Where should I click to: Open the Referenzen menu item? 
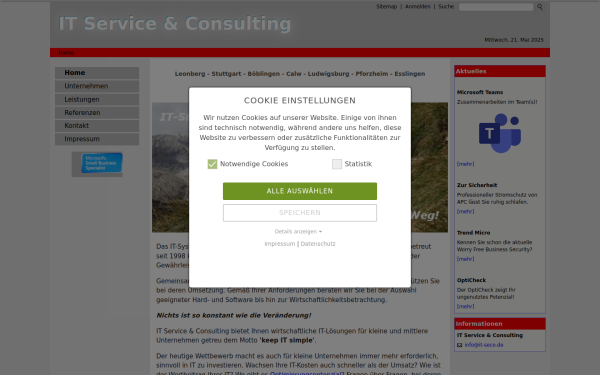97,112
